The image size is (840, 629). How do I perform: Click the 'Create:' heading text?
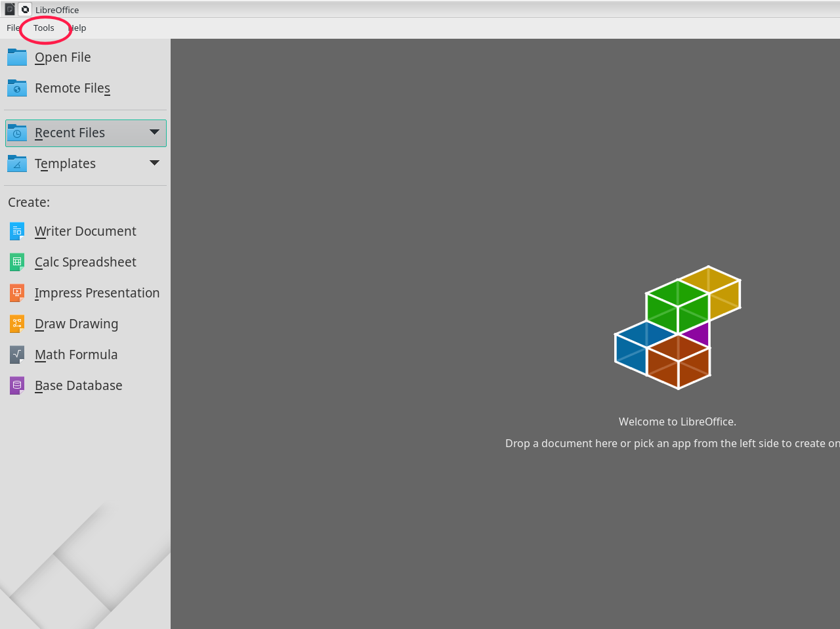[x=29, y=202]
